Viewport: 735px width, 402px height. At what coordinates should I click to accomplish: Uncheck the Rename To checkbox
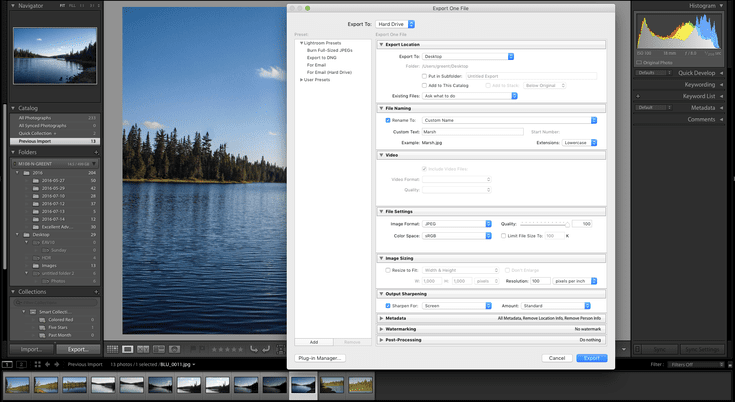[388, 120]
